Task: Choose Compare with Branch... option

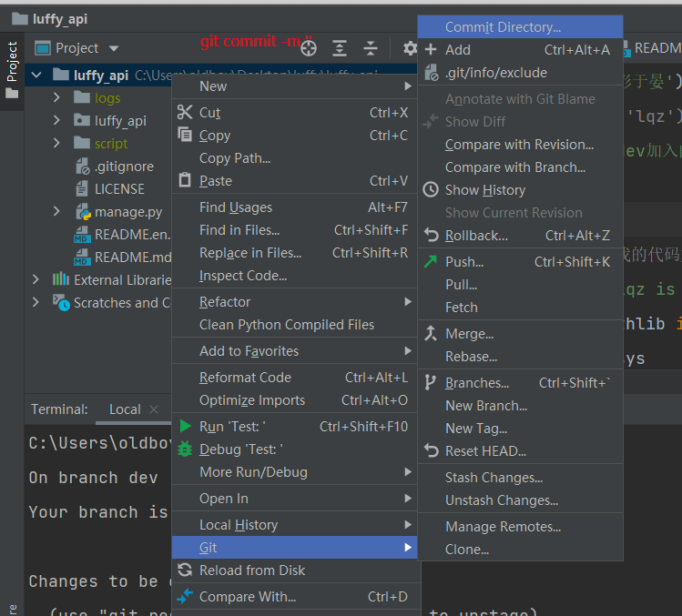Action: (520, 167)
